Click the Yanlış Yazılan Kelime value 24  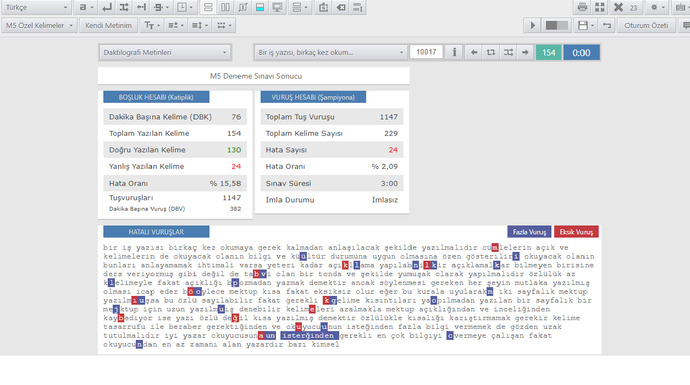tap(236, 166)
